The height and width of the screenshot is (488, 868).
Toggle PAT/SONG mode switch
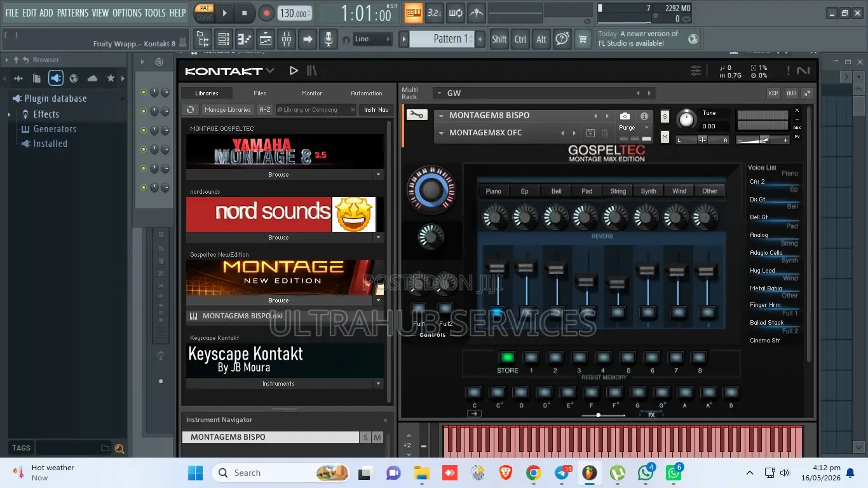(x=204, y=13)
